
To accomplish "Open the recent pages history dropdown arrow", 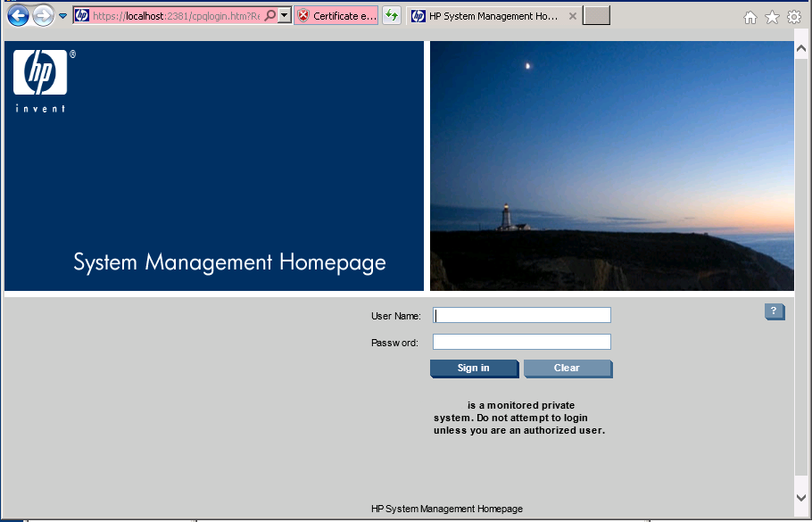I will click(62, 16).
